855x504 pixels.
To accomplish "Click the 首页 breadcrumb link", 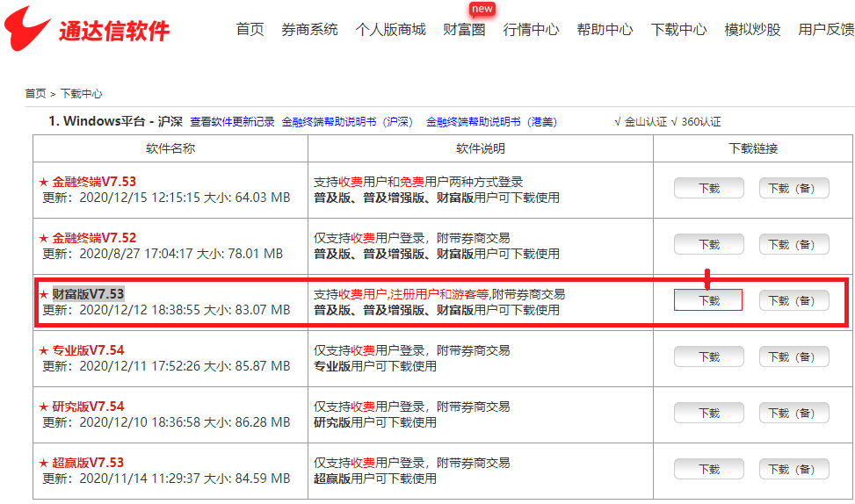I will point(35,94).
